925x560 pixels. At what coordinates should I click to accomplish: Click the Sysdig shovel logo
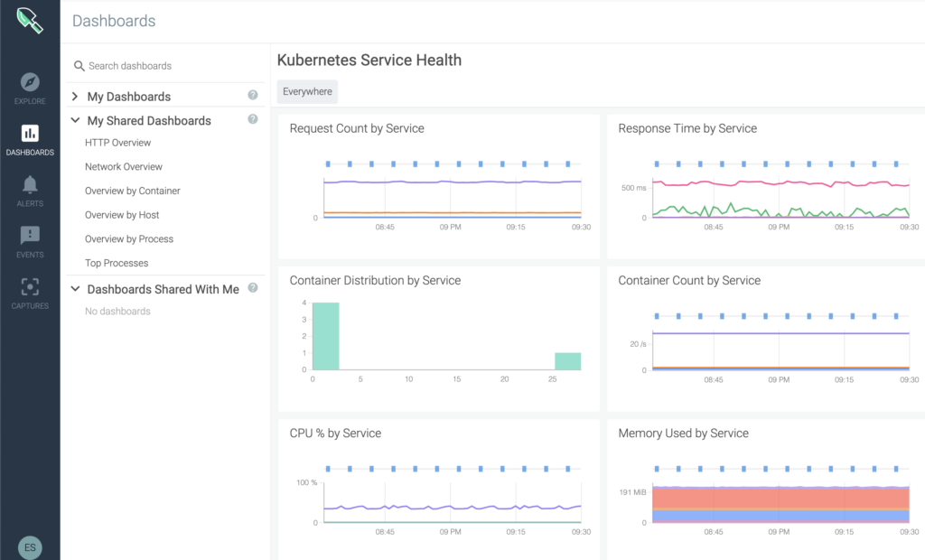coord(30,20)
